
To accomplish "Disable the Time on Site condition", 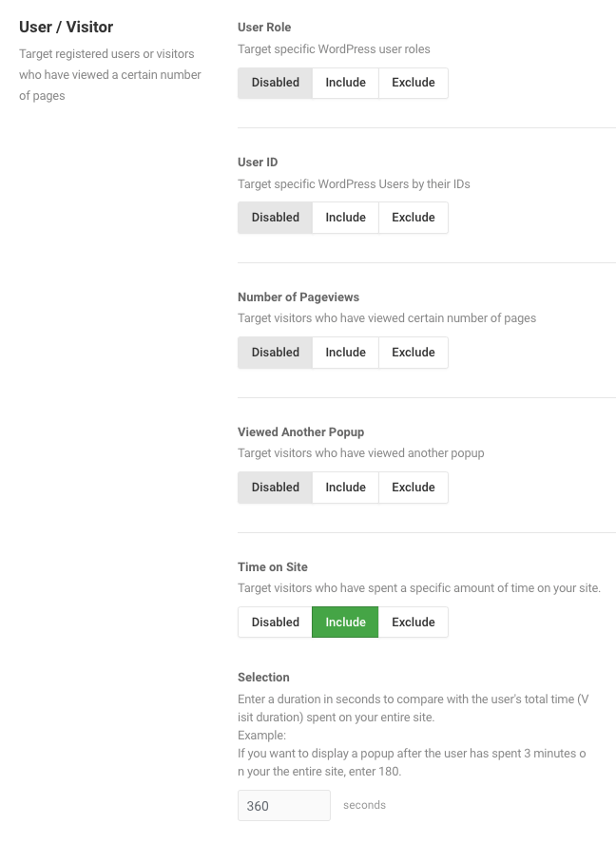I will [x=276, y=623].
